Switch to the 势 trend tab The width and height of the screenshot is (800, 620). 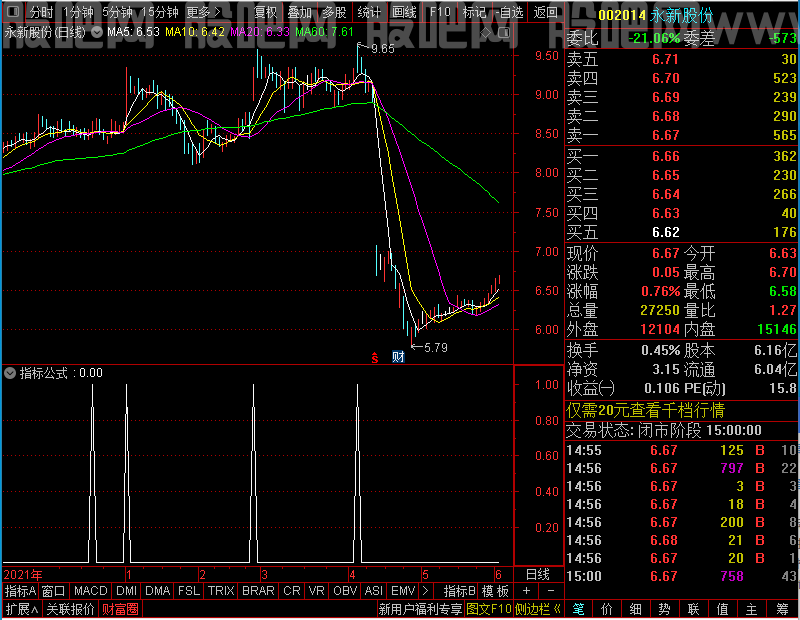coord(664,609)
